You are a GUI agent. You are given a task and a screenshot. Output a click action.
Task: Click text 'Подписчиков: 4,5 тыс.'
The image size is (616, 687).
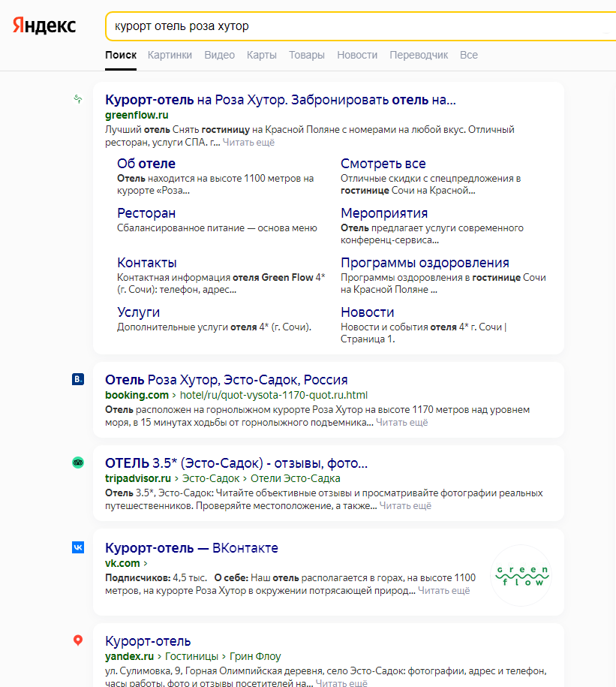tap(156, 578)
